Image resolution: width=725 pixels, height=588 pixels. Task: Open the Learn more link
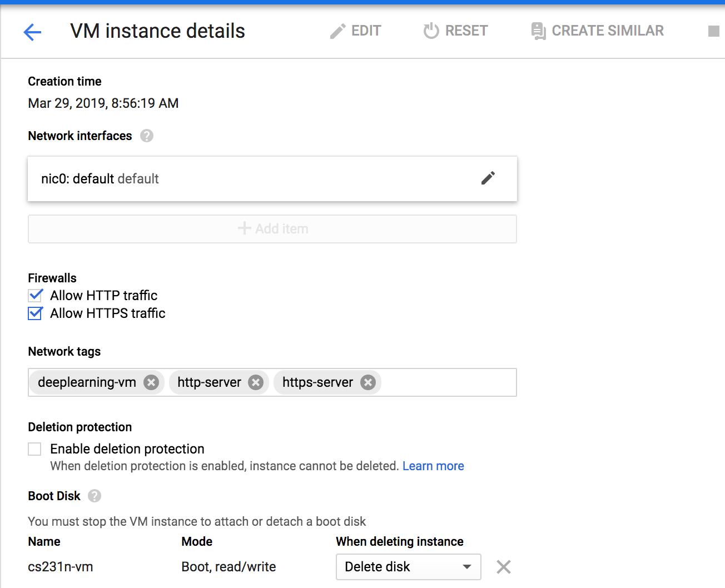click(x=433, y=466)
